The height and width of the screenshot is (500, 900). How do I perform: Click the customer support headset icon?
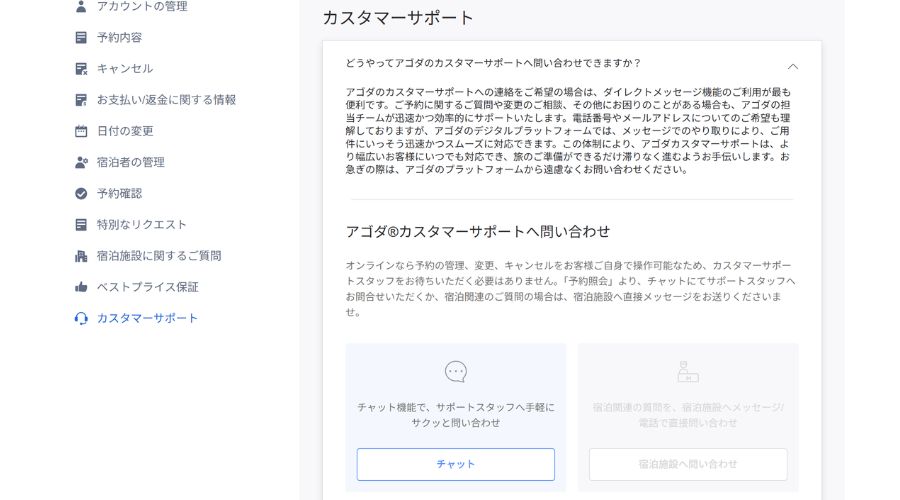point(81,318)
